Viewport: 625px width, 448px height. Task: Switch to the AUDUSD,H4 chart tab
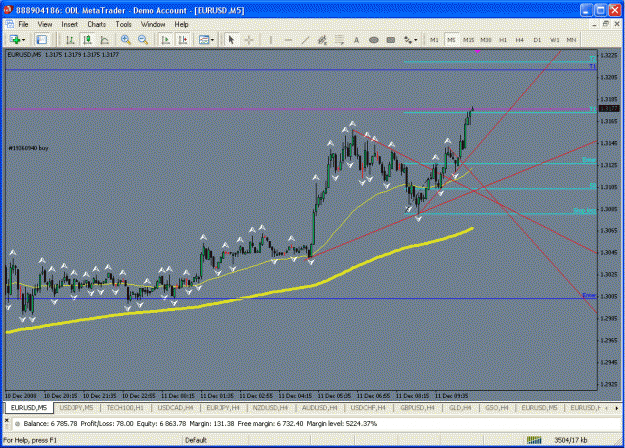tap(319, 408)
